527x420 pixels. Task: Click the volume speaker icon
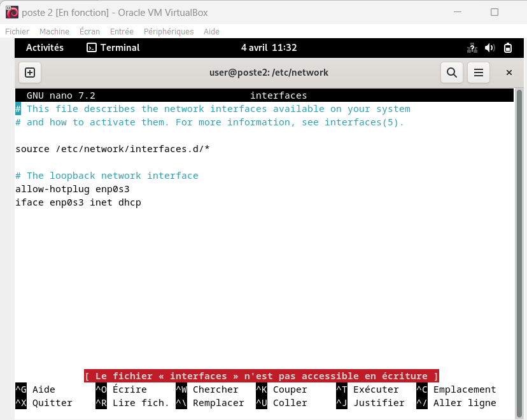pos(489,48)
